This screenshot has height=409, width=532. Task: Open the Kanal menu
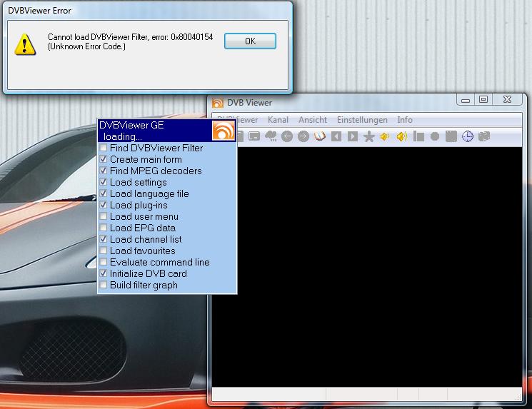pyautogui.click(x=278, y=120)
